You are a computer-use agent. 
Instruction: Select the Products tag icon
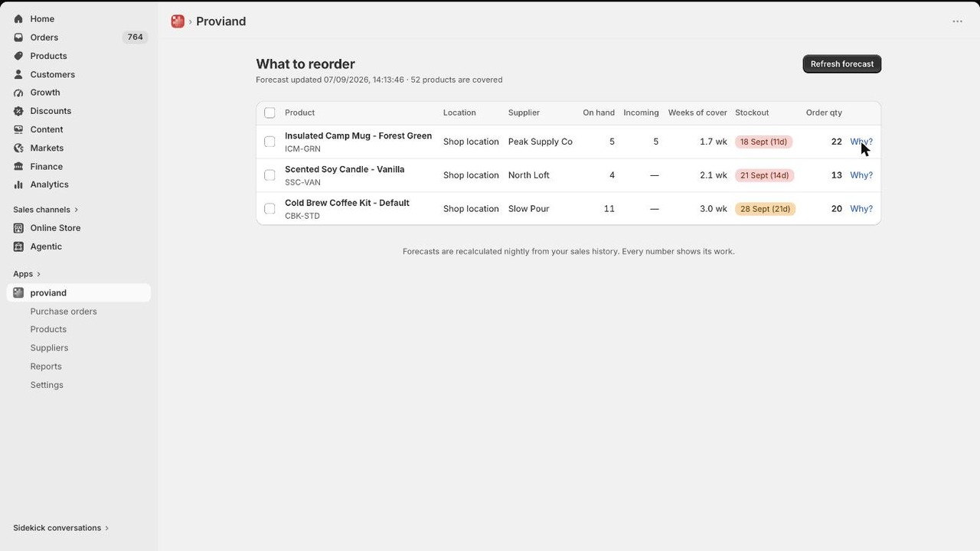click(x=18, y=56)
